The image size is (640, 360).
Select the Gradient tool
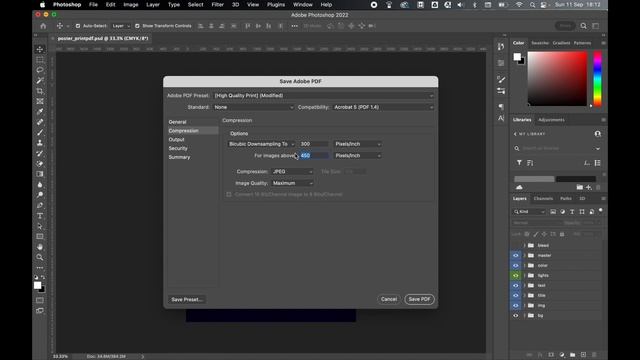coord(40,174)
